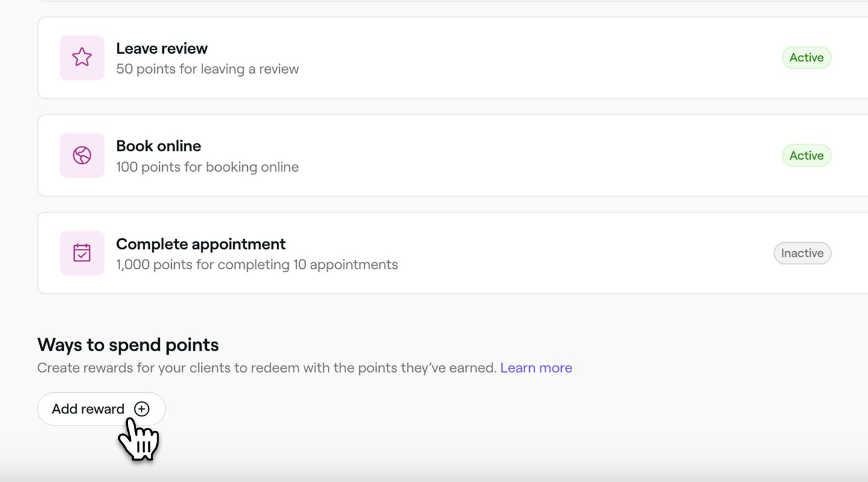
Task: Select the Book online title
Action: point(159,146)
